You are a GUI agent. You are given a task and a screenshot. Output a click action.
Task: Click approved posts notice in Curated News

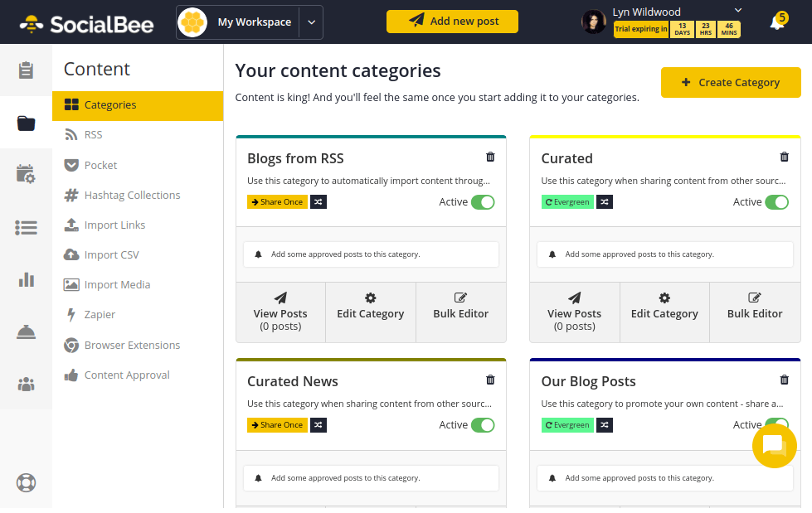[x=372, y=478]
